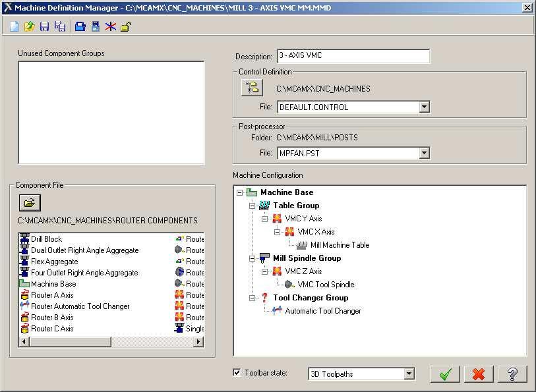Screen dimensions: 536x392
Task: Select "Dual Outlet Right Angle Aggregate" component
Action: 85,250
